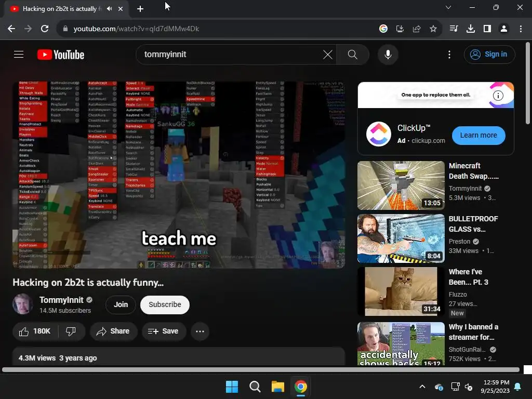Open notifications bell in system tray

click(x=518, y=387)
